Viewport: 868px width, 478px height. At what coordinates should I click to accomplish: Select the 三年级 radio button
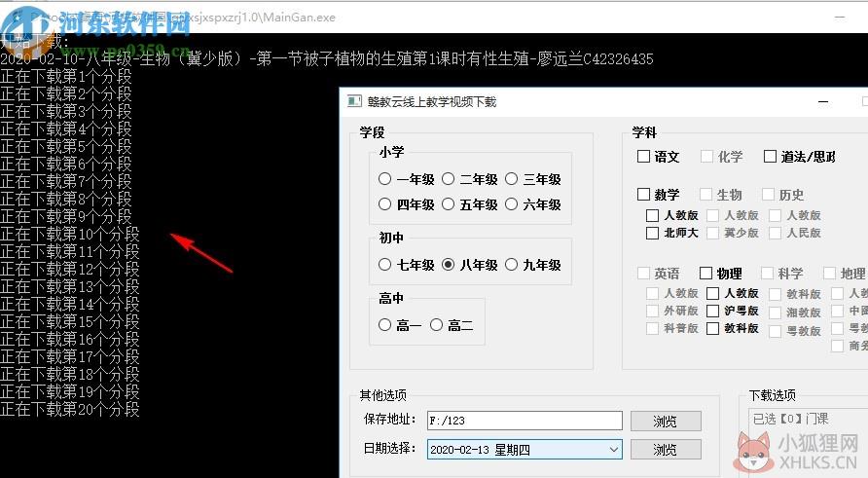click(512, 179)
